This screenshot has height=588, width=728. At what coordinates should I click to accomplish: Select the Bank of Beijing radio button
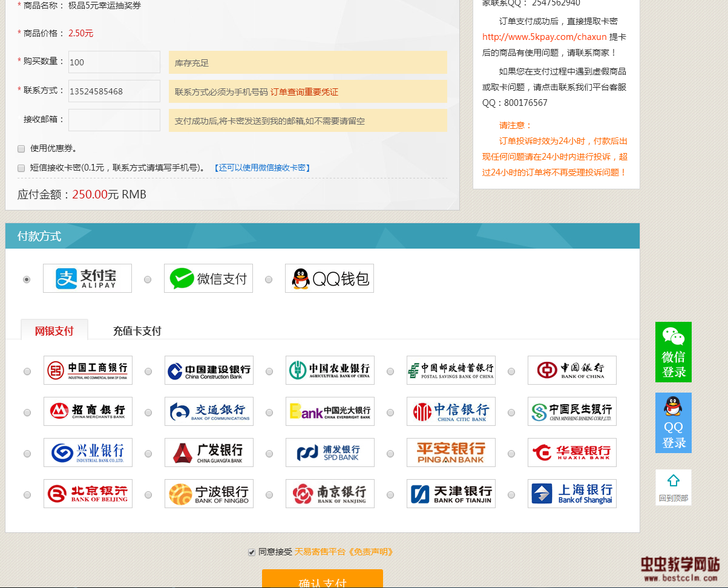click(x=27, y=495)
